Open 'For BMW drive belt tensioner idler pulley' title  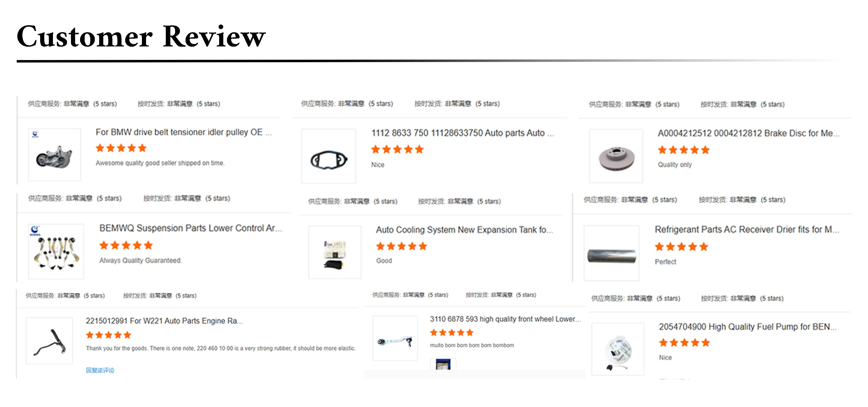184,132
